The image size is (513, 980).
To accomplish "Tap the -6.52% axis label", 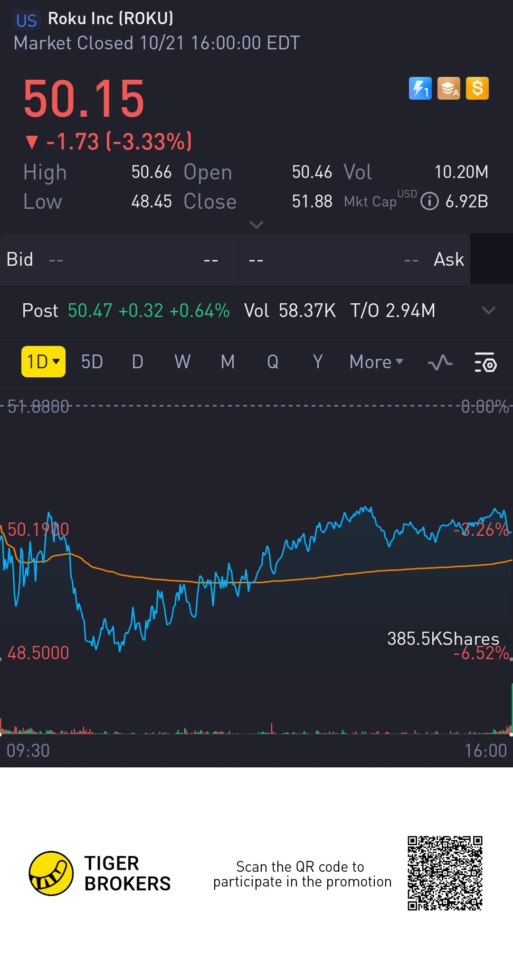I will coord(481,653).
